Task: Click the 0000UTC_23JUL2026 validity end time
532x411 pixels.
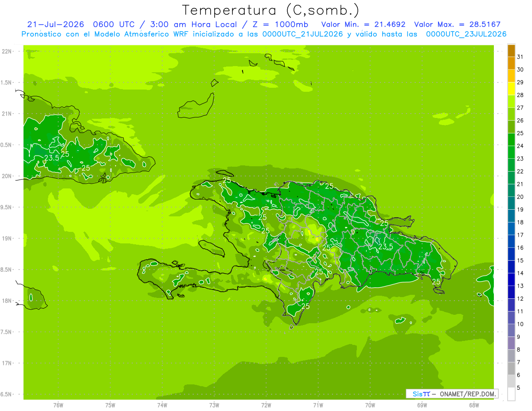Action: (466, 34)
